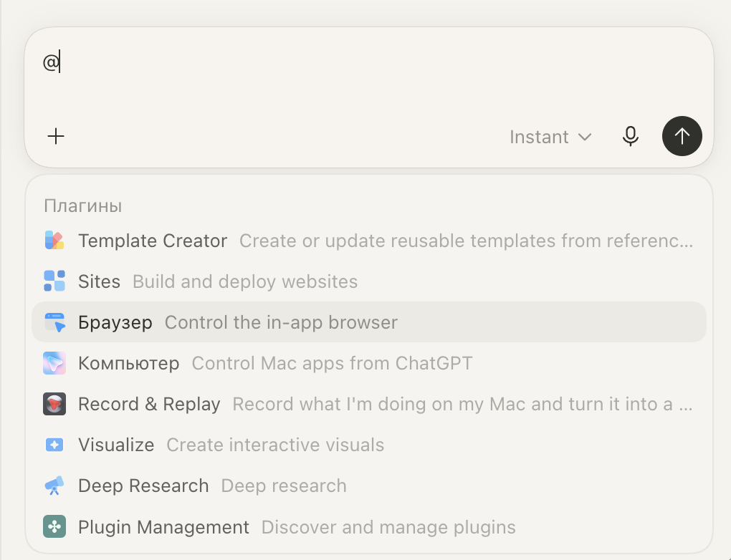Click the Компьютер plugin icon
The image size is (731, 560).
pos(54,363)
